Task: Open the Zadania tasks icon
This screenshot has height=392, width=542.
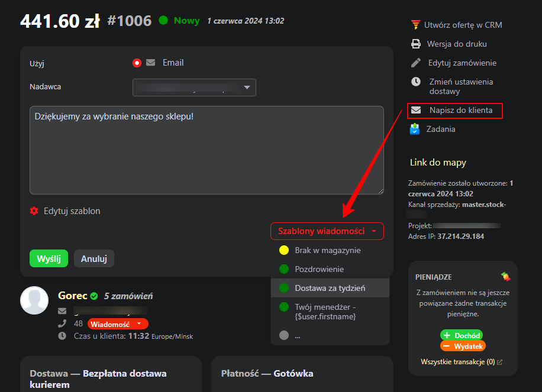Action: tap(415, 128)
